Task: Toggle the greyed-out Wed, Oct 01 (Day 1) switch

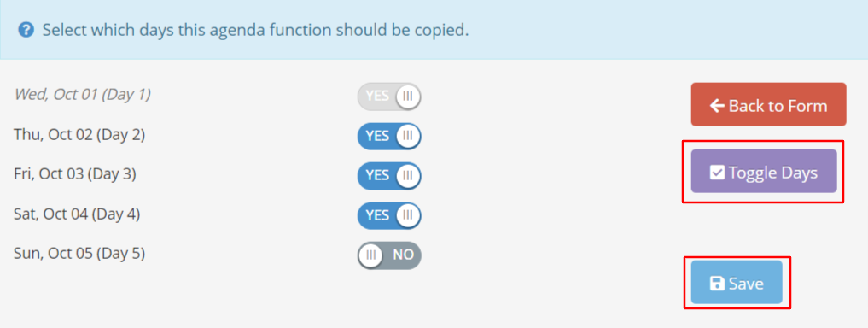Action: [389, 97]
